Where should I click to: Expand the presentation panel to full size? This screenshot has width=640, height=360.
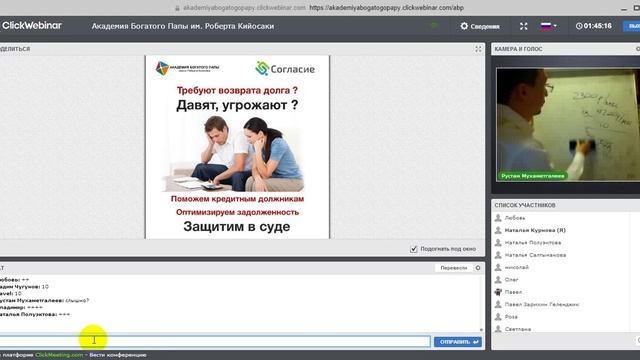point(478,49)
